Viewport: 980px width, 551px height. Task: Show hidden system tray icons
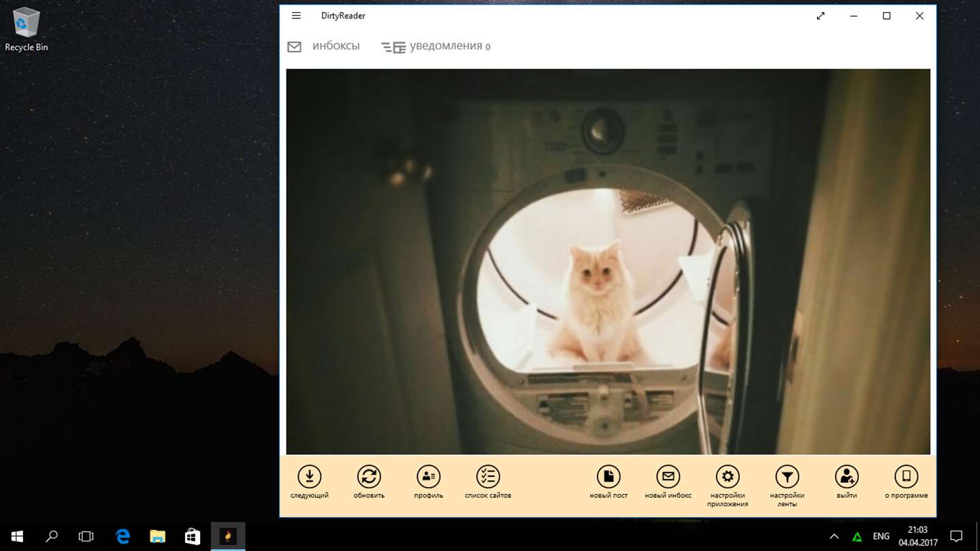click(x=834, y=537)
